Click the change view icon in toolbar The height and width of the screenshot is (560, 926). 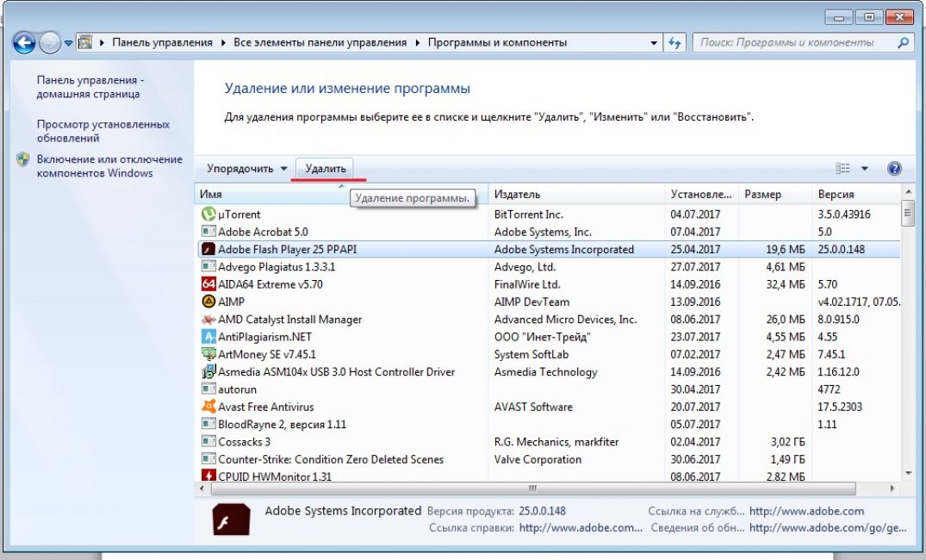click(842, 168)
